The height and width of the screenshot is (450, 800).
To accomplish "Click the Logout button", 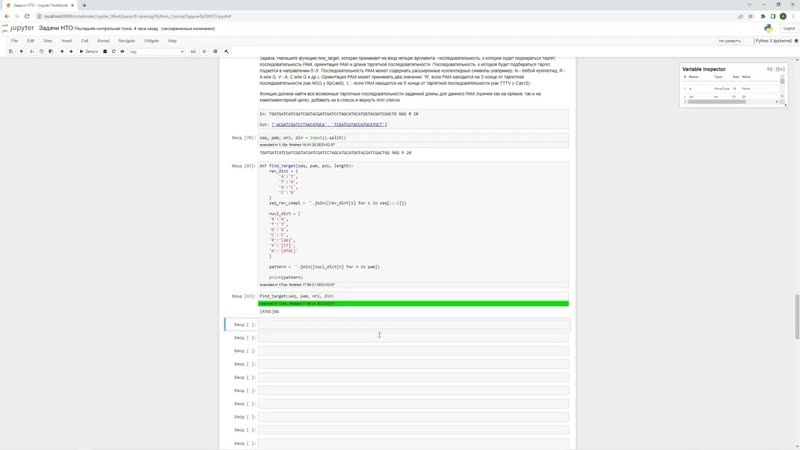I will click(x=789, y=29).
